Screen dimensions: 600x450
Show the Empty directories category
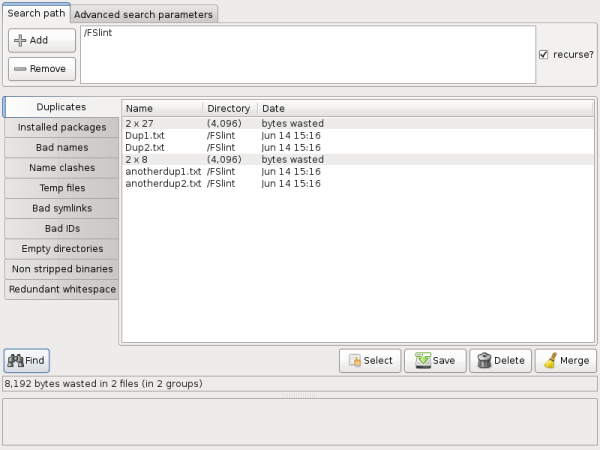point(61,249)
